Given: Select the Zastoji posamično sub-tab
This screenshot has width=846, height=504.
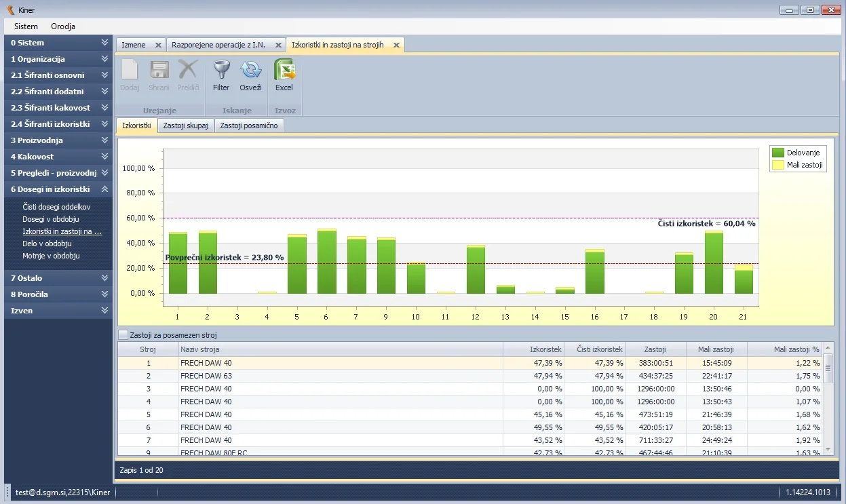Looking at the screenshot, I should click(249, 125).
